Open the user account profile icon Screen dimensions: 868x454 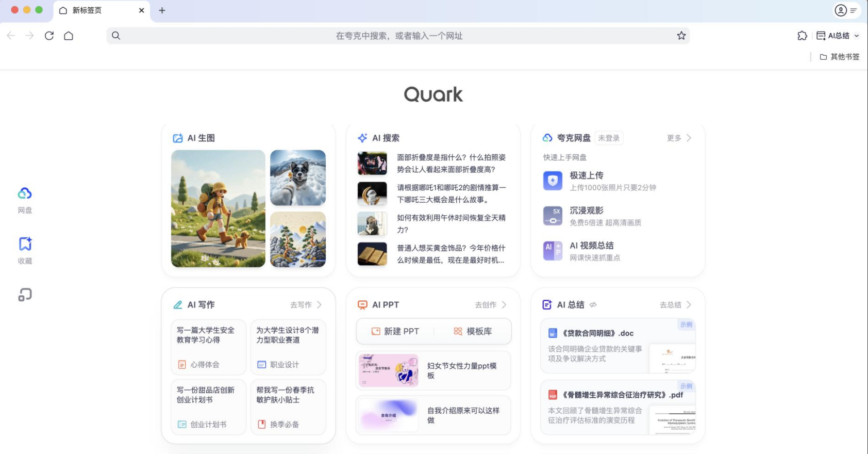pyautogui.click(x=841, y=10)
